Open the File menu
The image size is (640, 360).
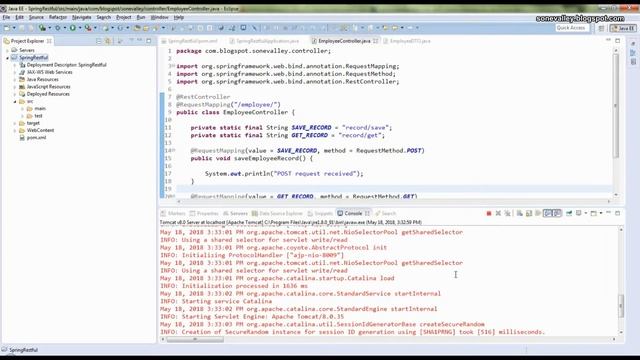(6, 17)
